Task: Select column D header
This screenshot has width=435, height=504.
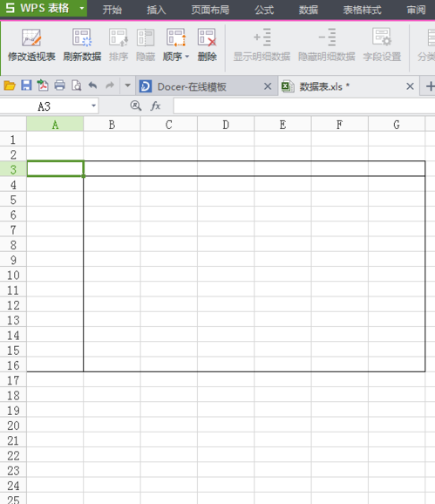Action: click(x=226, y=125)
